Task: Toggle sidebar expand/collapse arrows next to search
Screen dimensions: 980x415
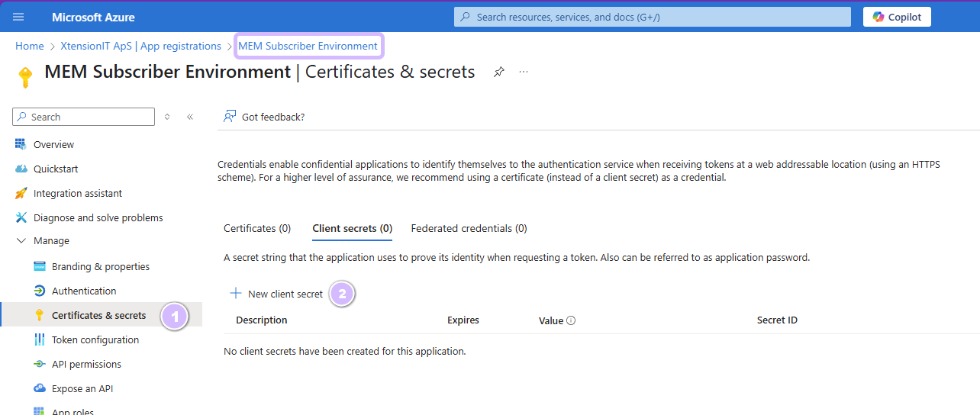Action: 168,117
